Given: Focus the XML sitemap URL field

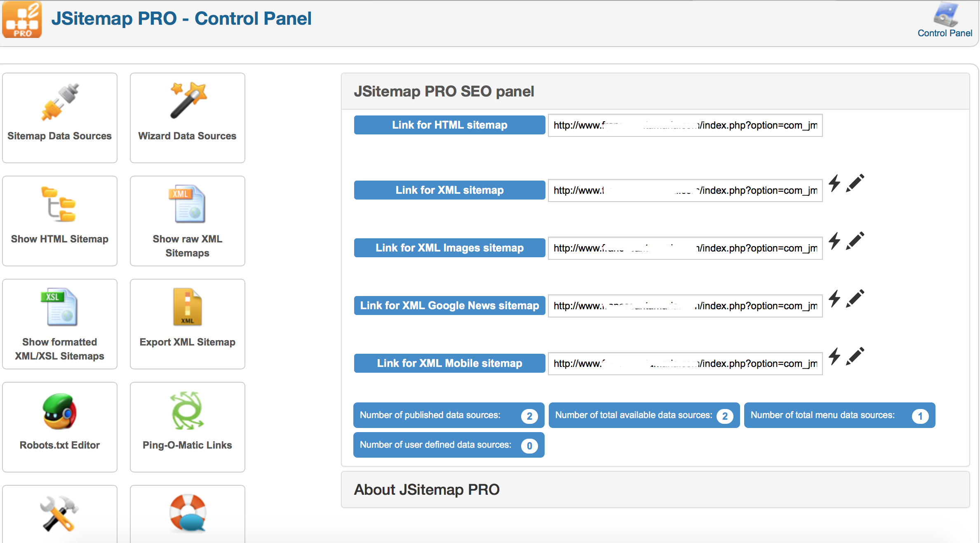Looking at the screenshot, I should 685,190.
